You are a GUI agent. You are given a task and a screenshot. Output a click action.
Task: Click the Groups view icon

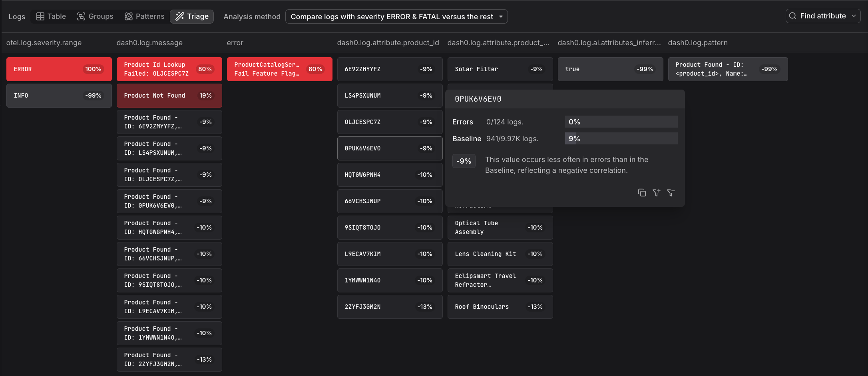(x=81, y=16)
